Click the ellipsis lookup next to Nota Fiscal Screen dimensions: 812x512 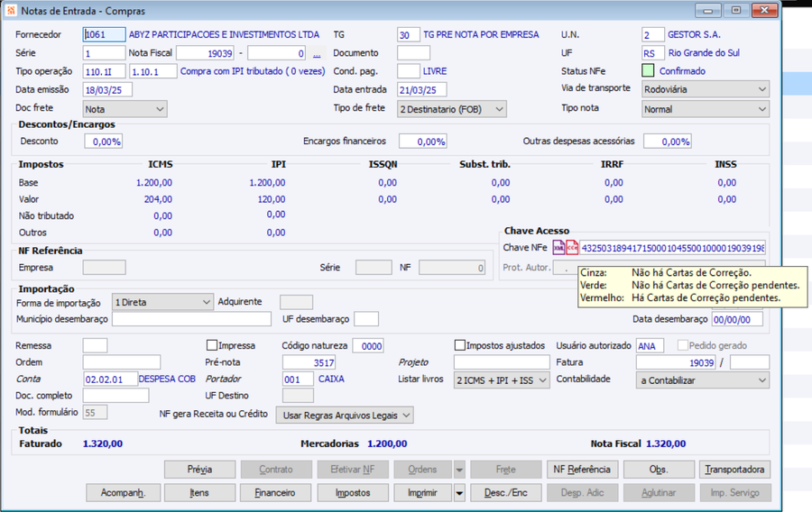[x=317, y=53]
